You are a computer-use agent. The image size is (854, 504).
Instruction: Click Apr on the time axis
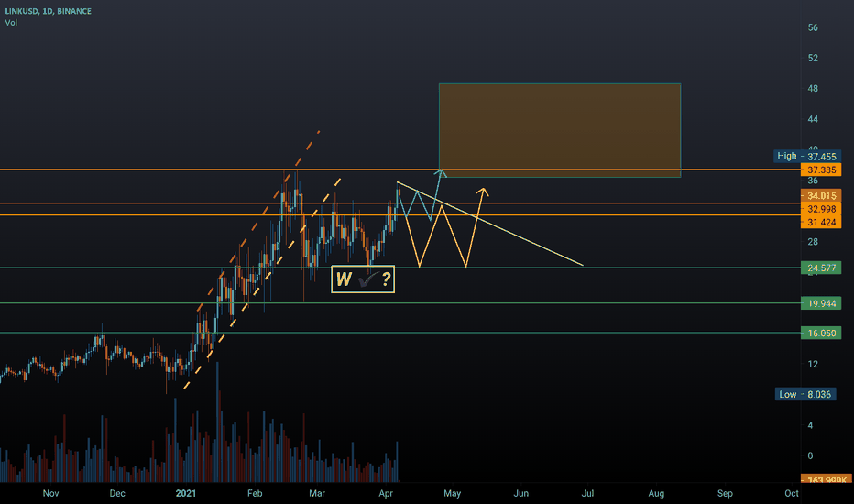[x=386, y=493]
